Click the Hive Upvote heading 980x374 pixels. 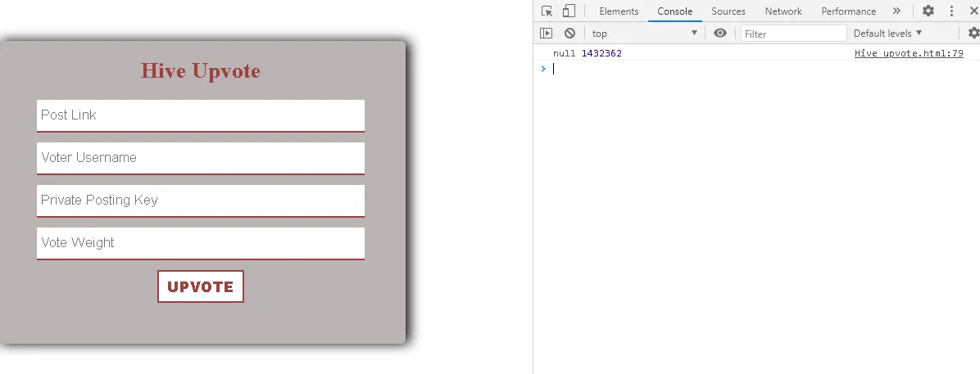coord(201,70)
